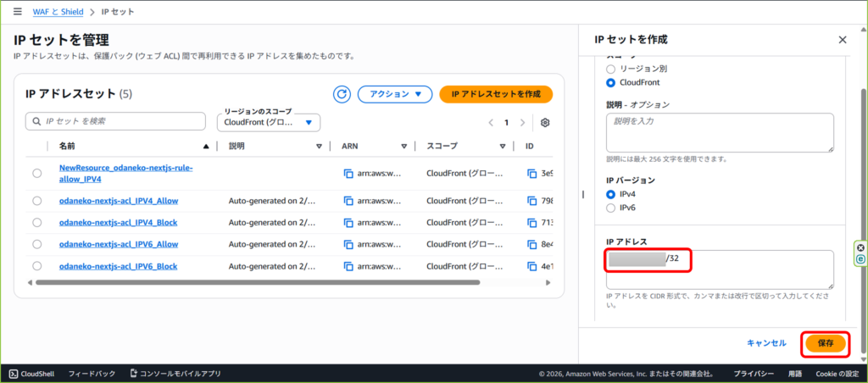868x383 pixels.
Task: Select the IPv6 radio button
Action: click(610, 208)
